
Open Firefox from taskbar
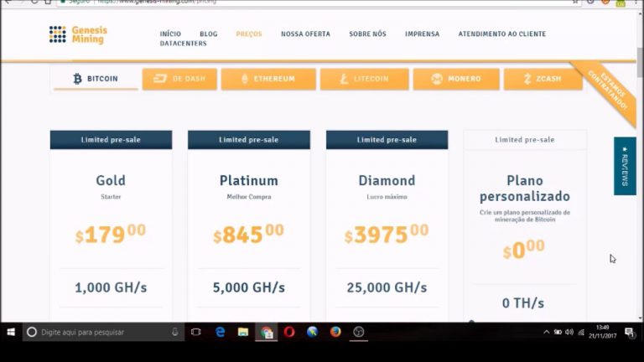click(x=335, y=332)
